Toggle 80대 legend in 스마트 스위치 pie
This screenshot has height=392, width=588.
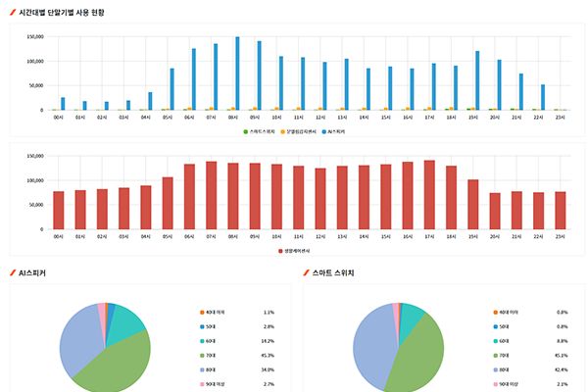(501, 369)
